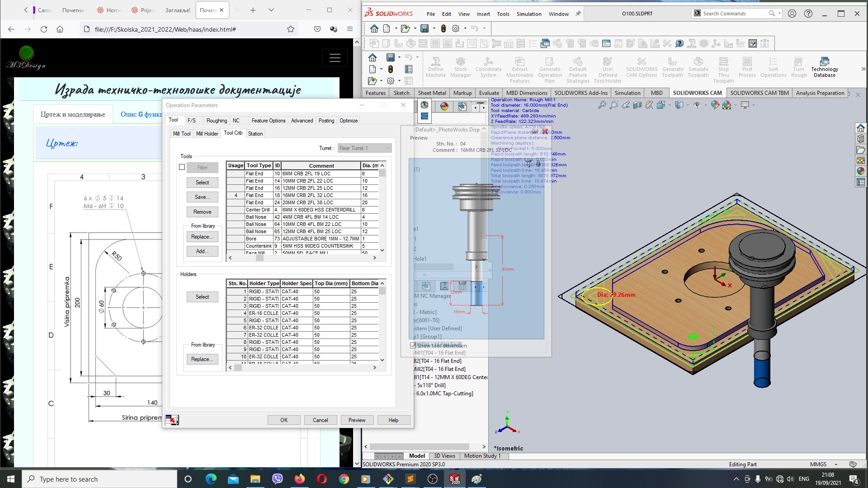Click the New document icon in SolidWorks top toolbar

(x=387, y=28)
